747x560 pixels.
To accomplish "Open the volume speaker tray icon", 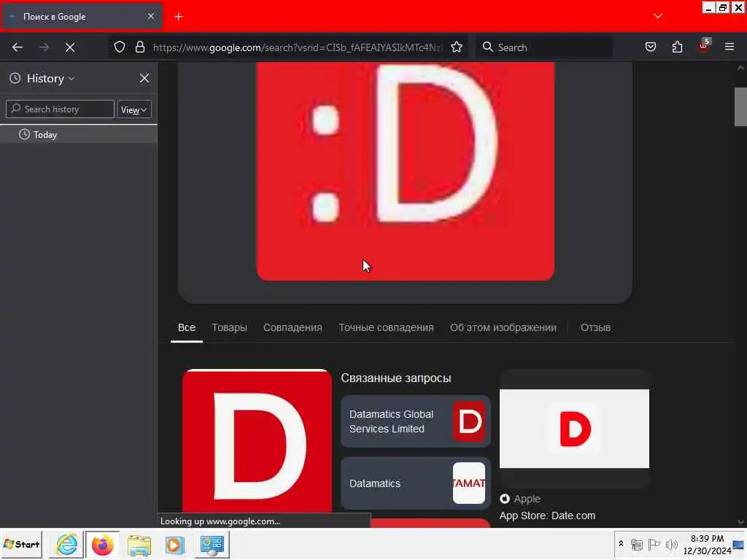I will click(x=671, y=544).
